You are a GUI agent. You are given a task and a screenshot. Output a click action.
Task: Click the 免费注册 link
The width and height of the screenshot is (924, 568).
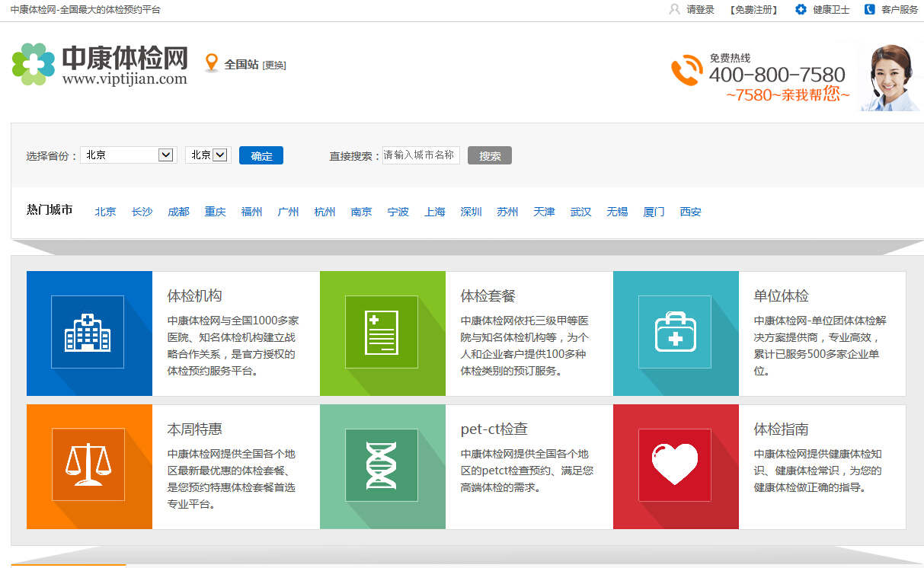(x=753, y=10)
